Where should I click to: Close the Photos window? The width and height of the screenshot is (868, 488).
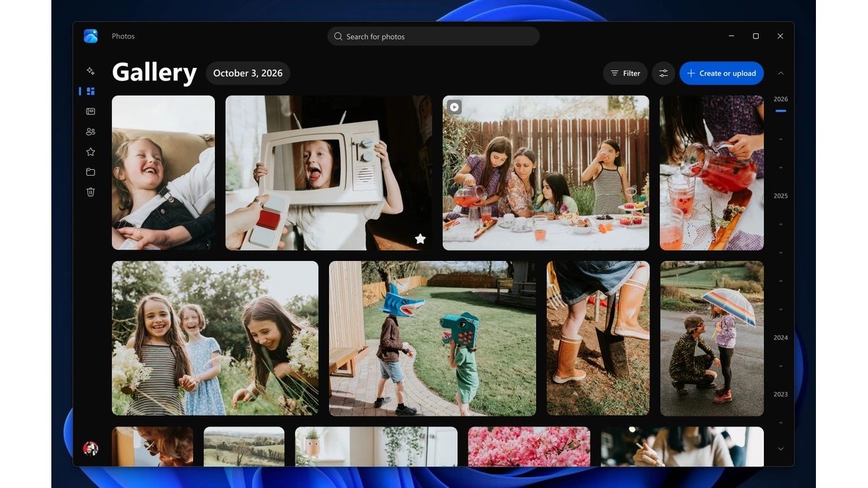(780, 36)
